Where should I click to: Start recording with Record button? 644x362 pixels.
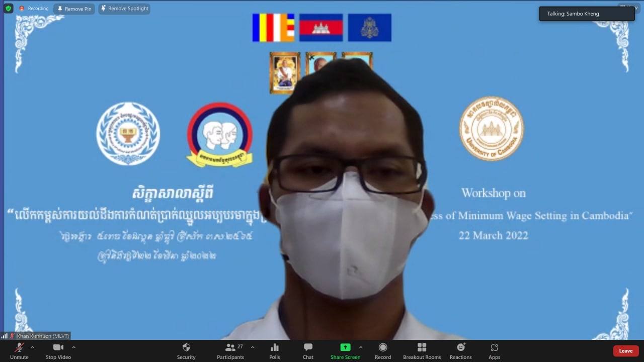(383, 350)
